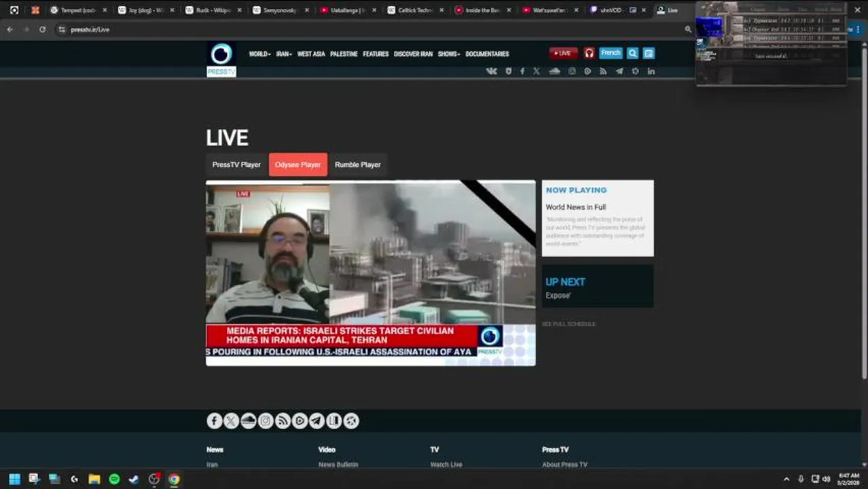This screenshot has height=489, width=868.
Task: Click World News in Full title
Action: click(576, 207)
